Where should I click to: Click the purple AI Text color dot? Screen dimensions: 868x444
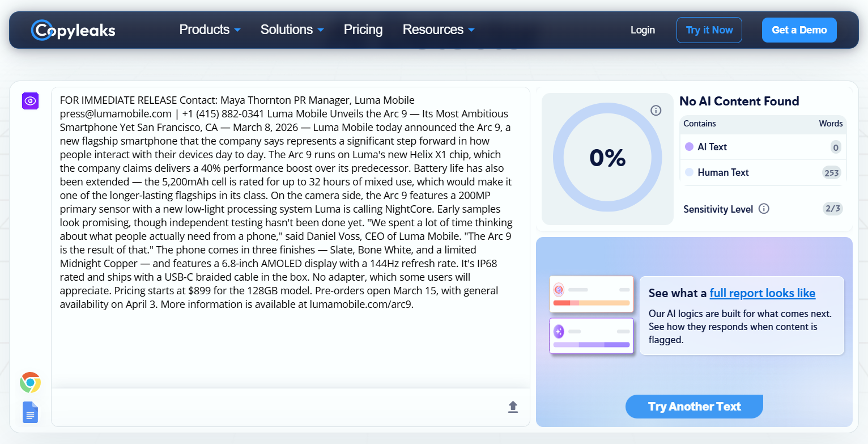point(689,147)
